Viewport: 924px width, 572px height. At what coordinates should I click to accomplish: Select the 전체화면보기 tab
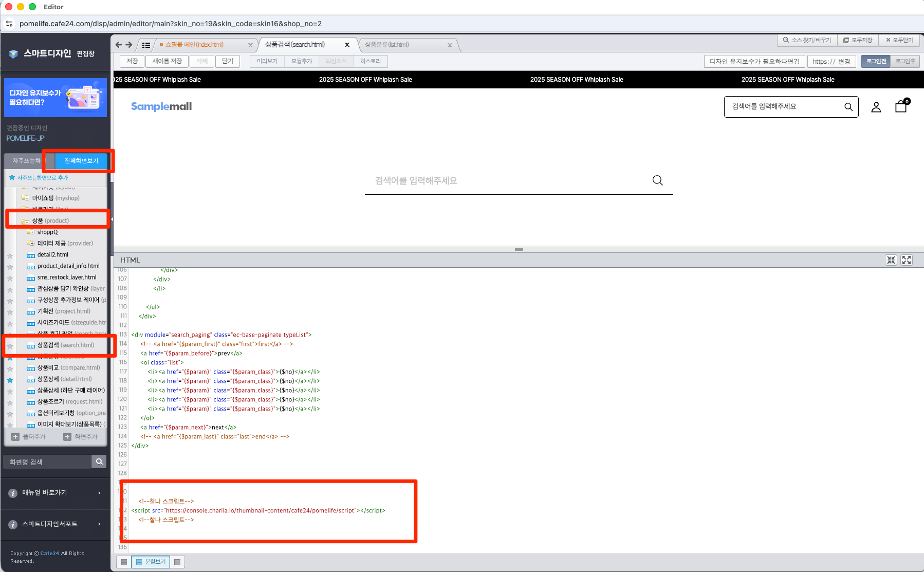coord(81,161)
